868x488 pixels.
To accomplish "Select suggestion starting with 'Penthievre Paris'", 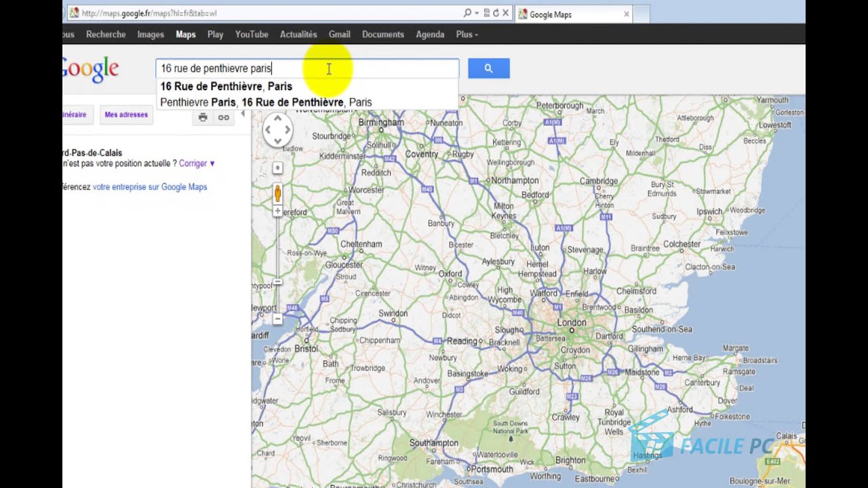I will click(266, 102).
